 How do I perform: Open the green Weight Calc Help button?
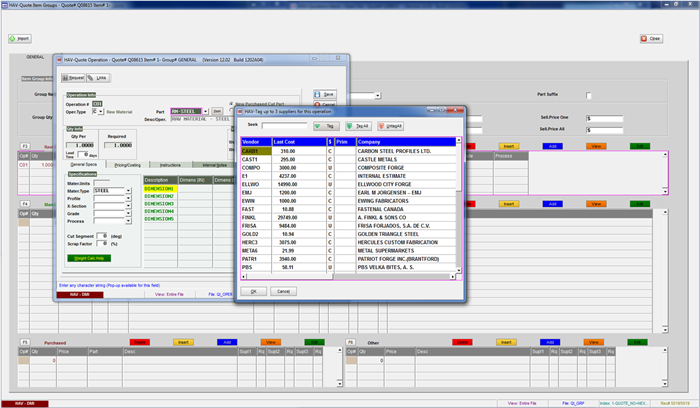pyautogui.click(x=89, y=258)
